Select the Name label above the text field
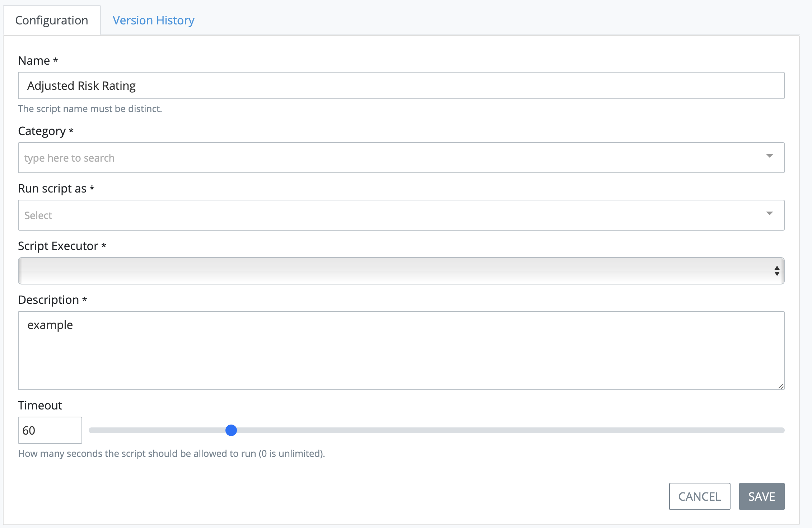 pos(37,60)
